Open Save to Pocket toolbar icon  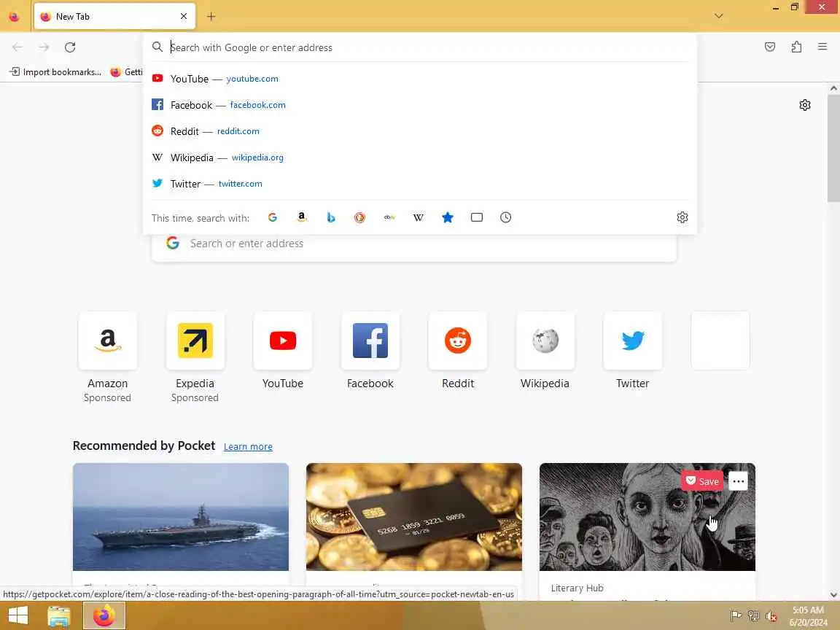point(770,47)
